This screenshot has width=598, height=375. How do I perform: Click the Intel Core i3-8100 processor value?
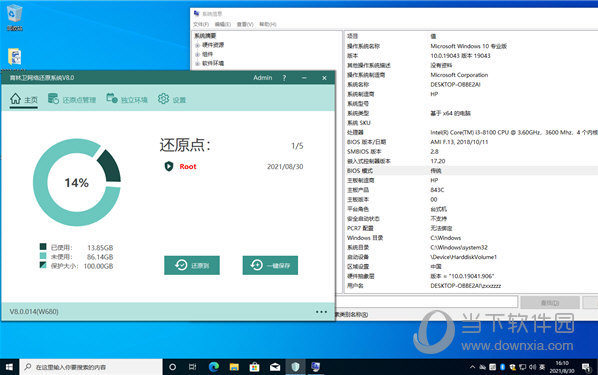pyautogui.click(x=514, y=132)
